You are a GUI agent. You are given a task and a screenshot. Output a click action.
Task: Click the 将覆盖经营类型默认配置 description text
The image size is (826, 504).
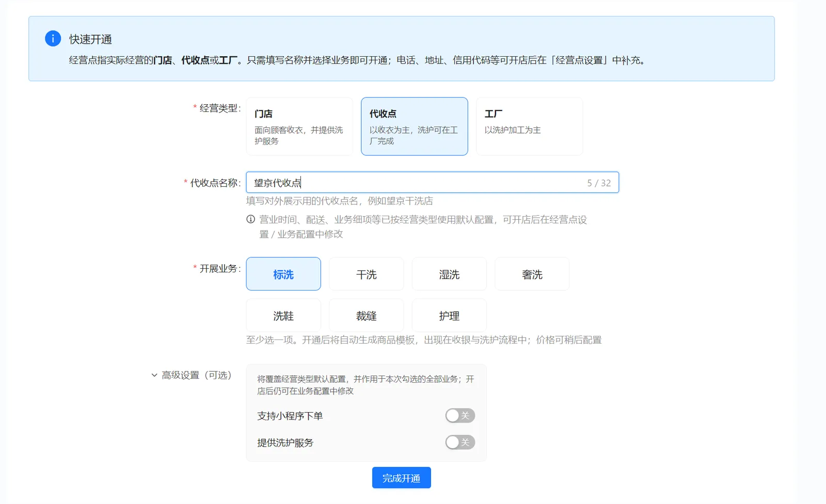click(x=366, y=385)
